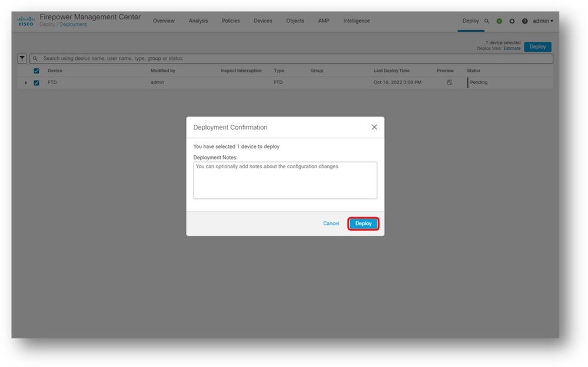Open the help question mark icon

524,21
